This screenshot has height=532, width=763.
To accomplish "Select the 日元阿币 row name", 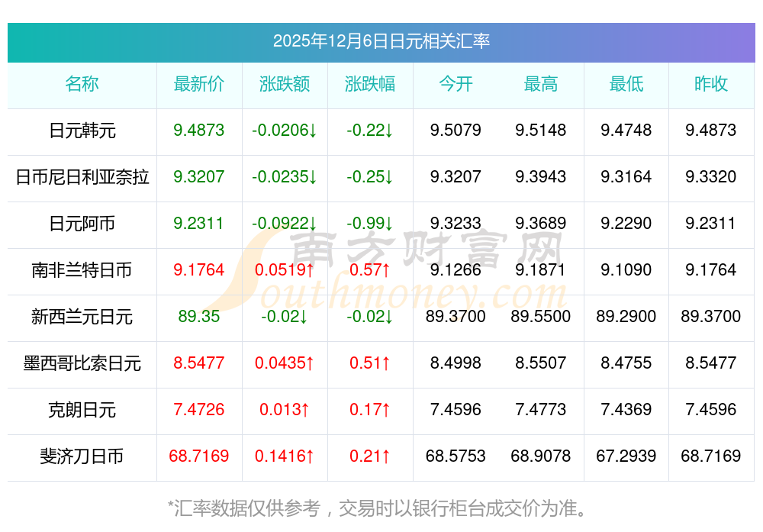I will click(82, 224).
